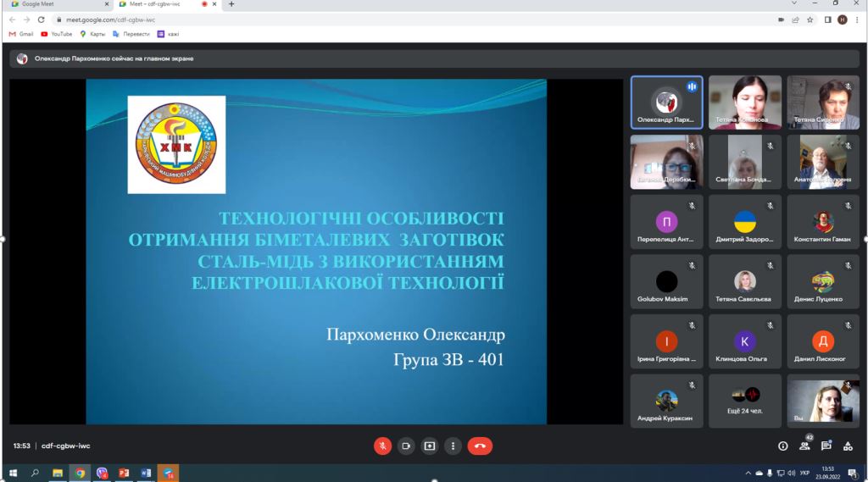Click Данил Лисконог participant tile
868x482 pixels.
click(x=823, y=341)
